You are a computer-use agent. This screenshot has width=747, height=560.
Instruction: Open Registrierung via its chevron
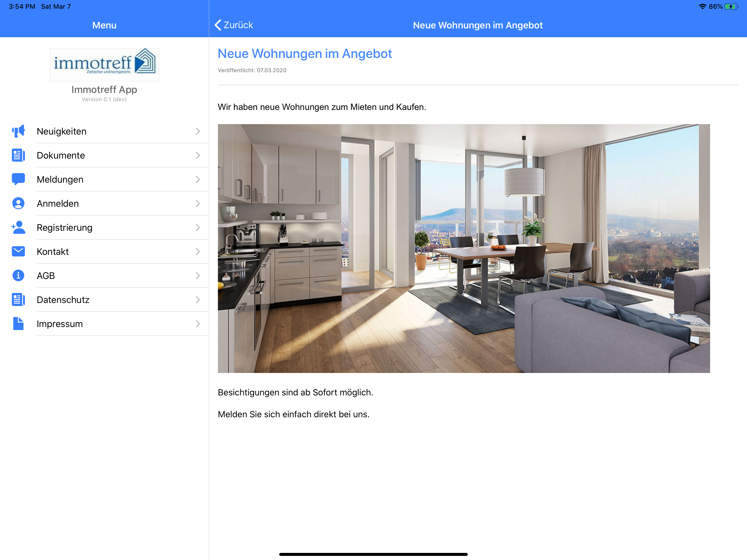[198, 227]
